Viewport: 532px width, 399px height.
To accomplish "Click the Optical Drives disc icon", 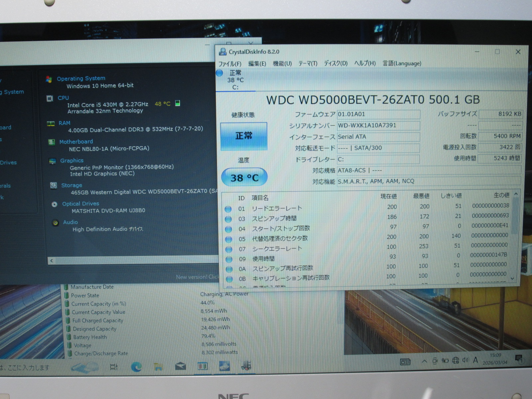I will 55,204.
